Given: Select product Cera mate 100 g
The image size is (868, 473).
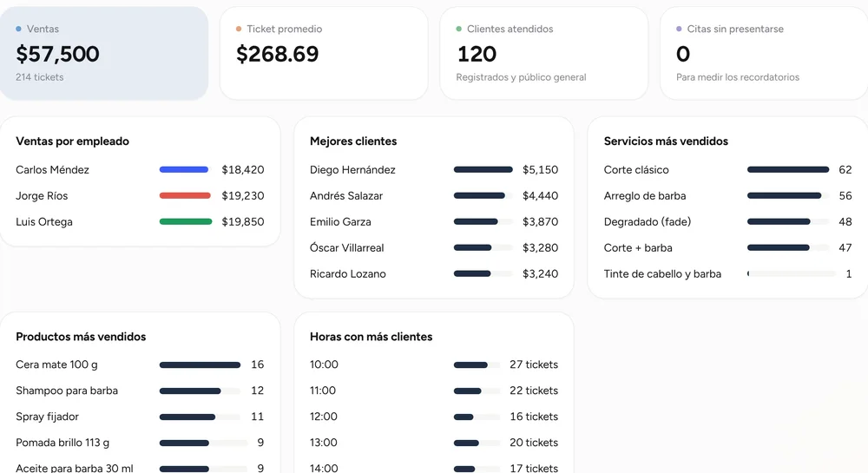Looking at the screenshot, I should pos(56,365).
